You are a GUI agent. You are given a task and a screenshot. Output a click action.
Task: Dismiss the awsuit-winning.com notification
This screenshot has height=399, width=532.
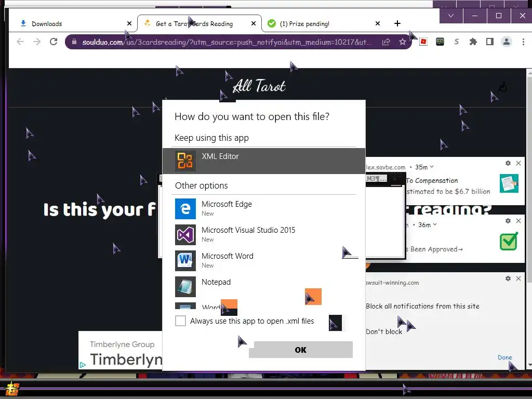click(x=518, y=278)
